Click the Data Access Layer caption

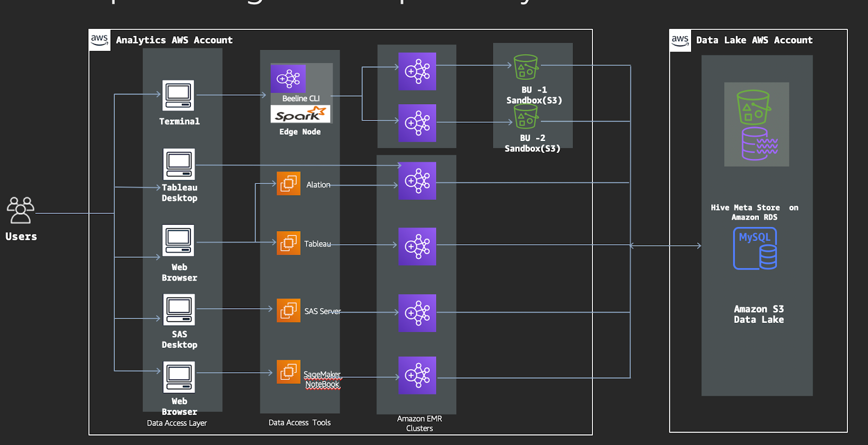(177, 423)
